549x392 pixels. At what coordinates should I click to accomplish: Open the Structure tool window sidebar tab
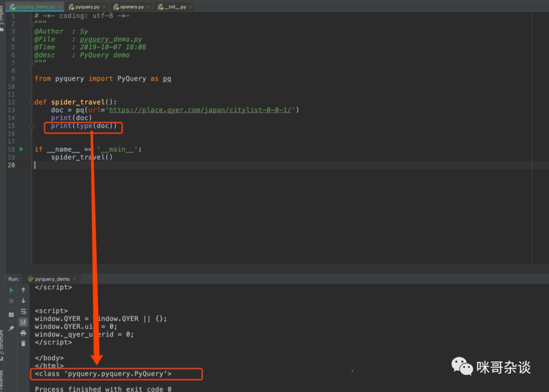click(x=2, y=345)
